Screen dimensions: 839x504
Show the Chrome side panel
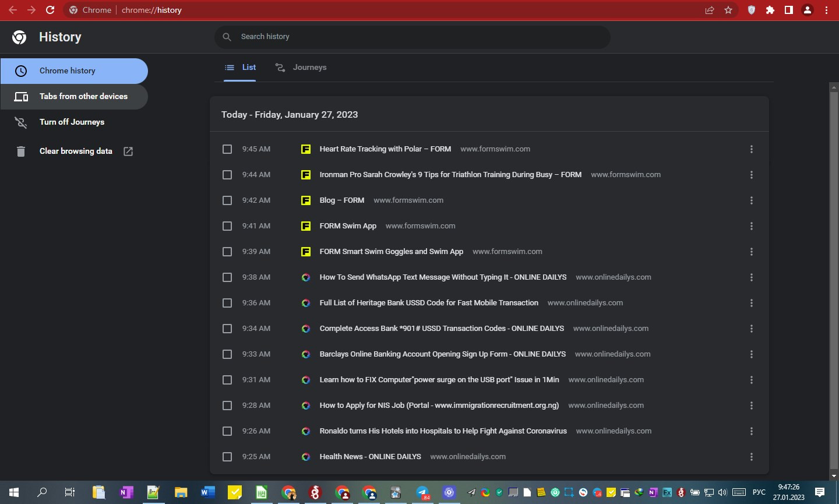coord(789,10)
